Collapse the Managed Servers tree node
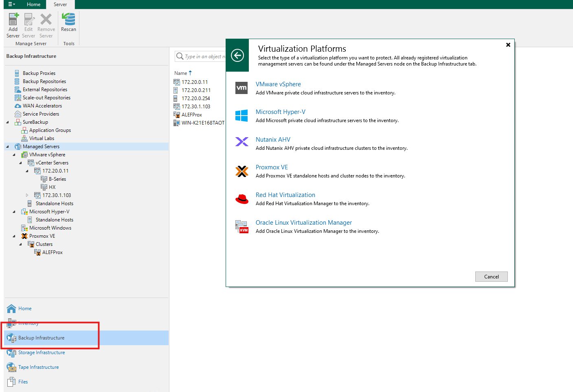The height and width of the screenshot is (392, 573). pyautogui.click(x=7, y=147)
